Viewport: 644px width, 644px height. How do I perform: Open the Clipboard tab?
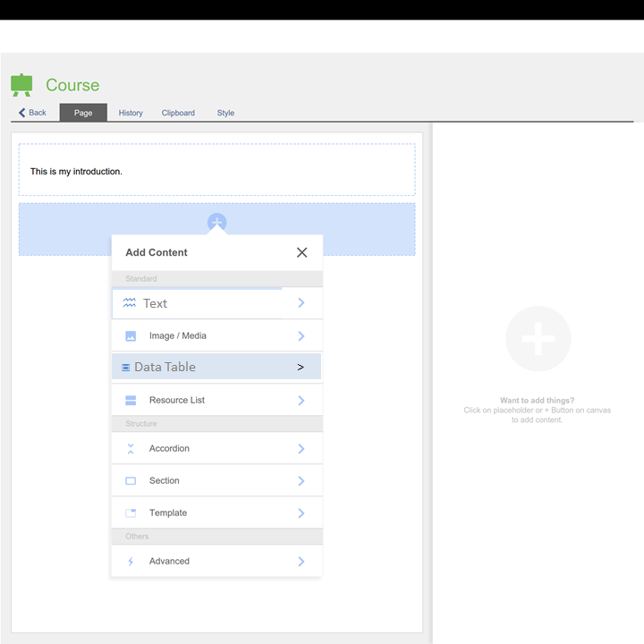(x=178, y=113)
